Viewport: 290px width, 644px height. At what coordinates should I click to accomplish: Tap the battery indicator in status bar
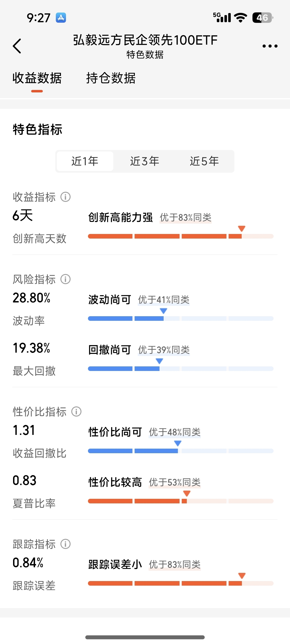click(263, 18)
